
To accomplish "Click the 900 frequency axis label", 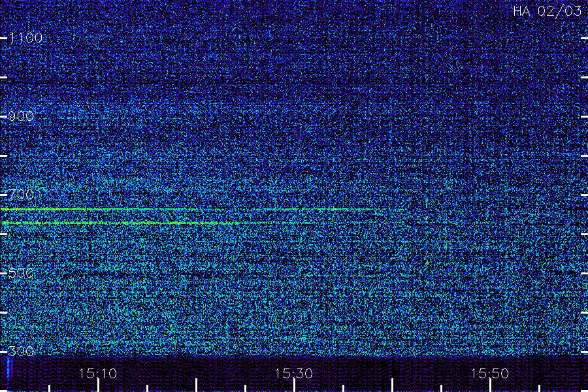I will click(x=21, y=116).
